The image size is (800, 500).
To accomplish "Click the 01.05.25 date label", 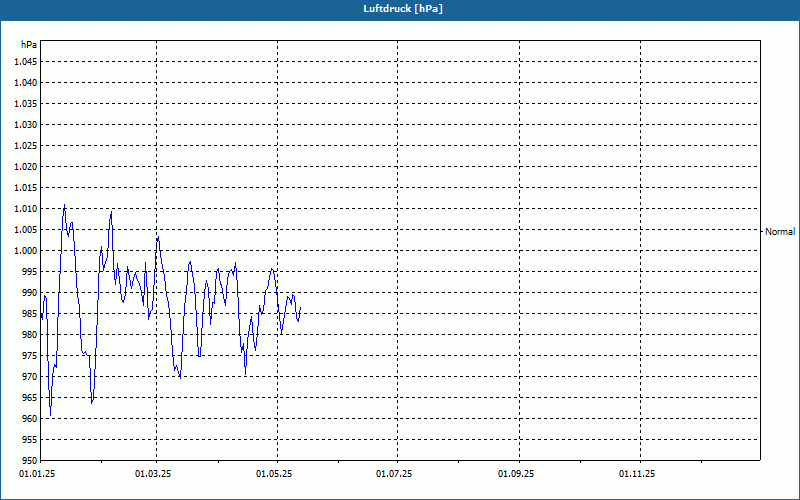I will pos(274,474).
